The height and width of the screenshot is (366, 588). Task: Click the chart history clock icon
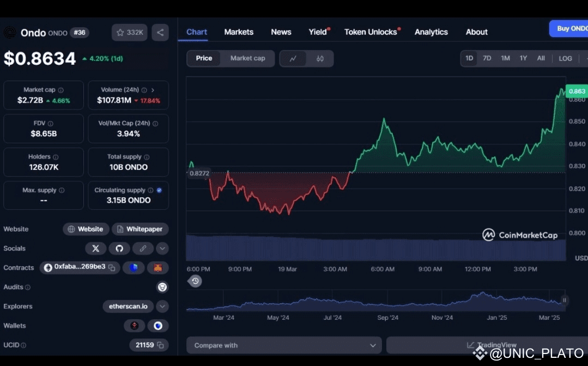(x=195, y=281)
